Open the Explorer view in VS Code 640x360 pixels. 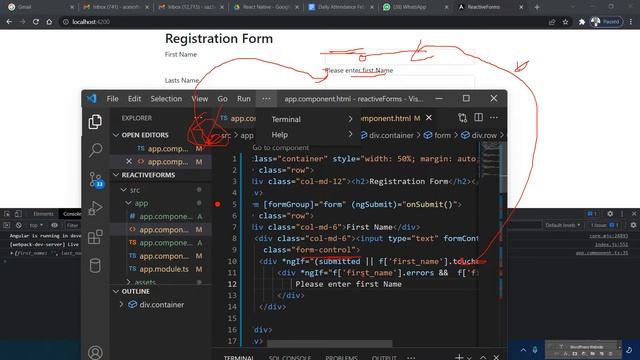pyautogui.click(x=95, y=122)
